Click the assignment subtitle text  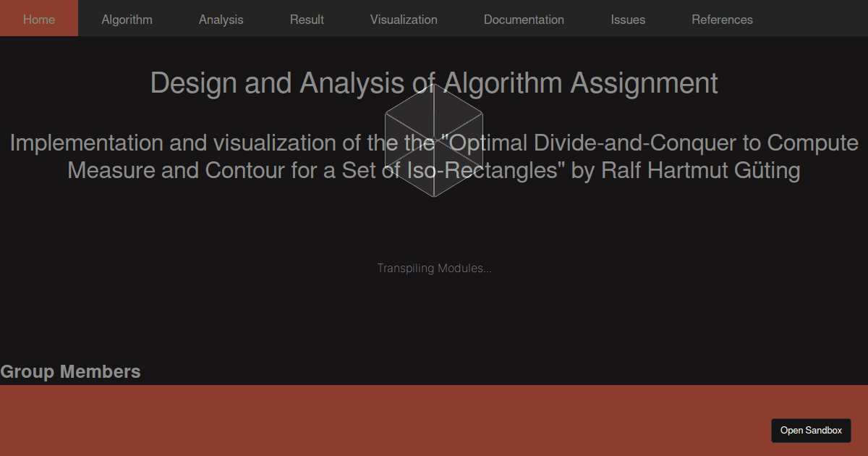(x=433, y=156)
